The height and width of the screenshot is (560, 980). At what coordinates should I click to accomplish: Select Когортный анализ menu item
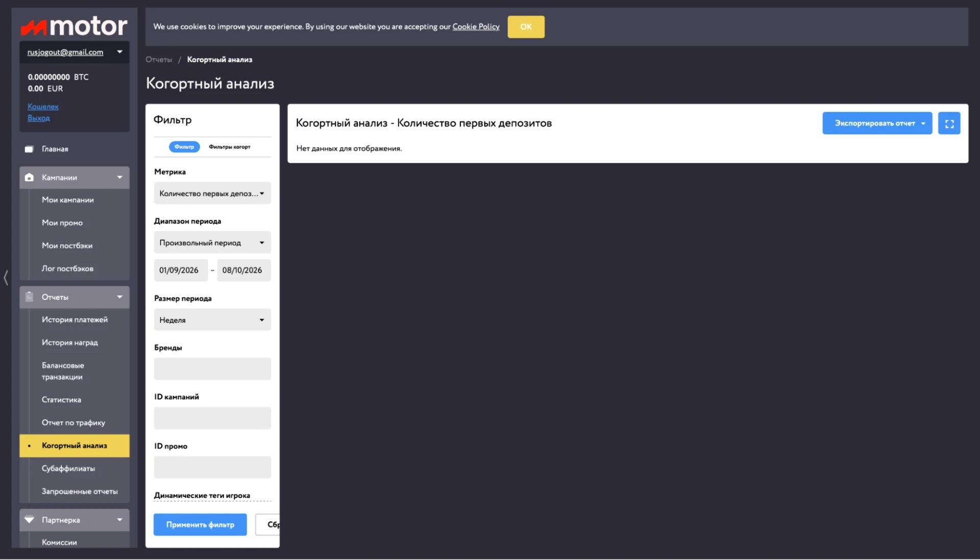[75, 446]
